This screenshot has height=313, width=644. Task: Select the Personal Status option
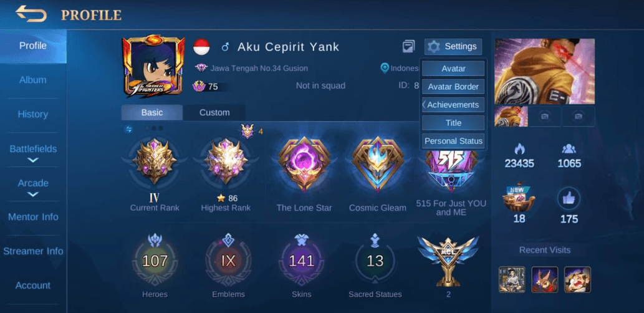pyautogui.click(x=453, y=141)
